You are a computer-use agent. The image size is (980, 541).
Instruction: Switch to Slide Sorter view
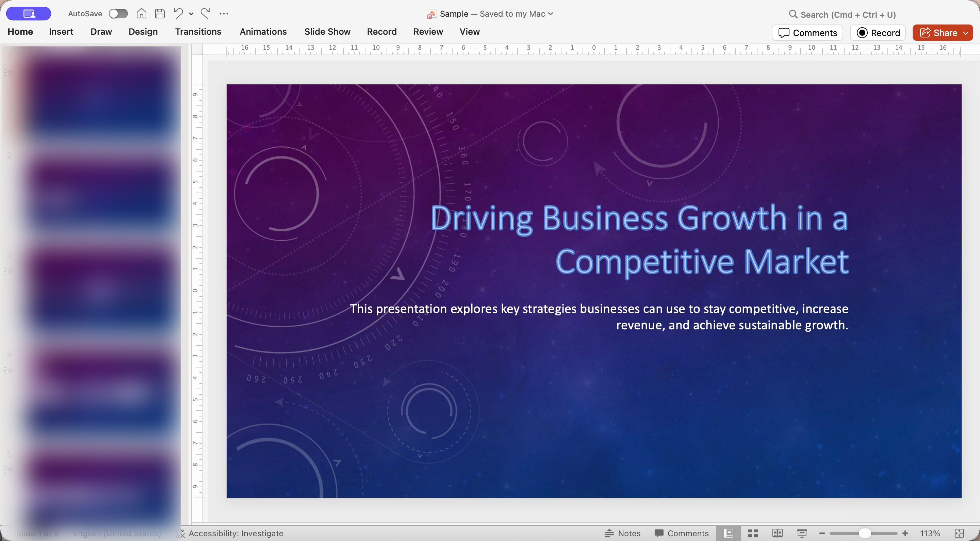(752, 533)
